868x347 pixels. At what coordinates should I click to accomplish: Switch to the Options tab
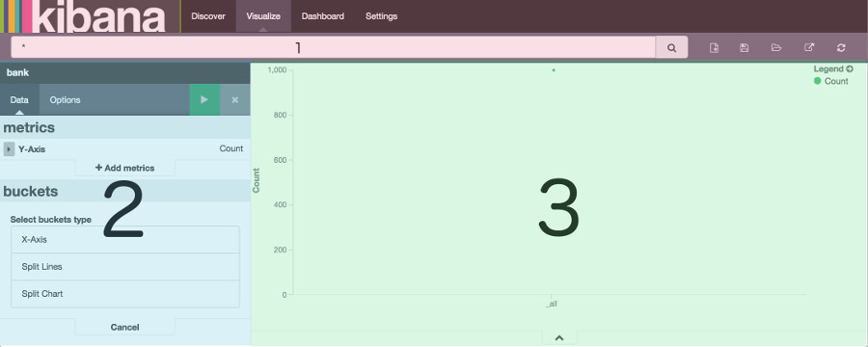tap(65, 100)
